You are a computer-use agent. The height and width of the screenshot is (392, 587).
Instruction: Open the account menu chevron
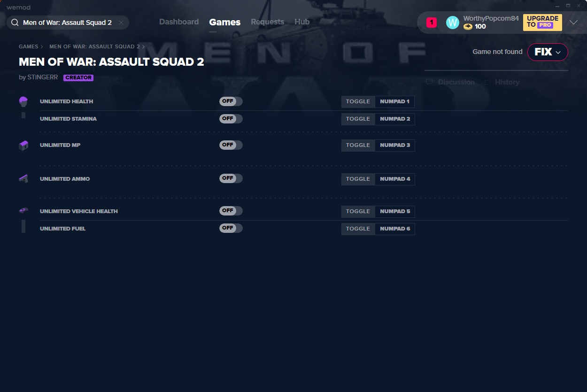(573, 23)
